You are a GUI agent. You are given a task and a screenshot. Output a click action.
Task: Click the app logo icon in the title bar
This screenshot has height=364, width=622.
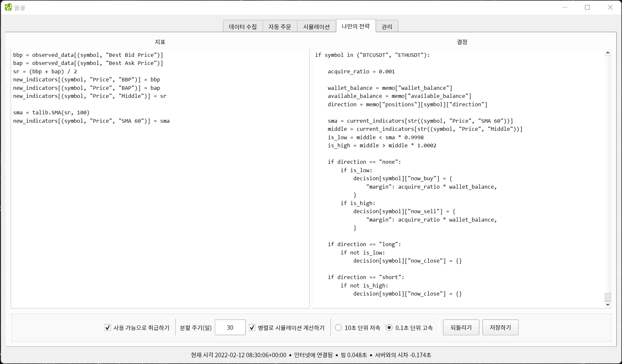[x=8, y=7]
